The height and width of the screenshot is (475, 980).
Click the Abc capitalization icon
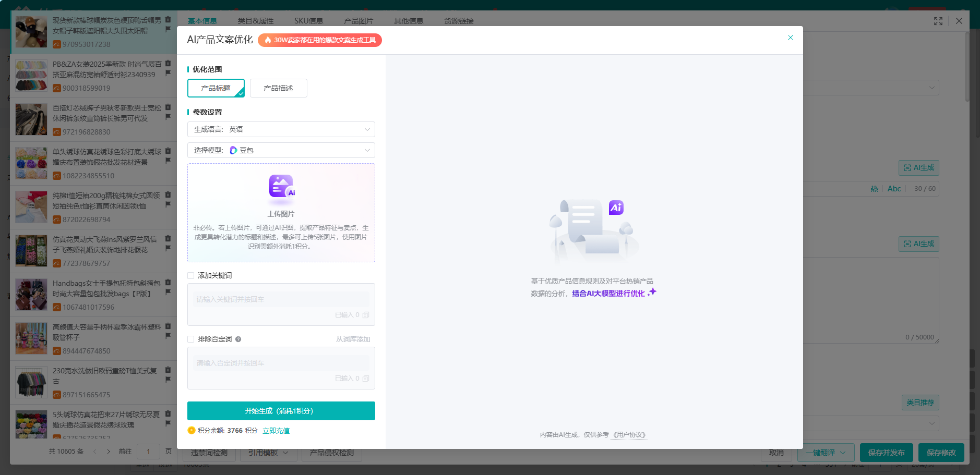pos(894,189)
